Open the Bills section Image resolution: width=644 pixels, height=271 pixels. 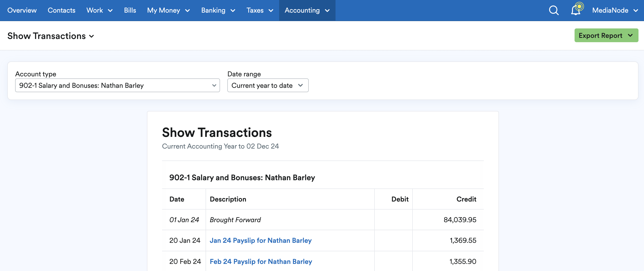point(130,10)
